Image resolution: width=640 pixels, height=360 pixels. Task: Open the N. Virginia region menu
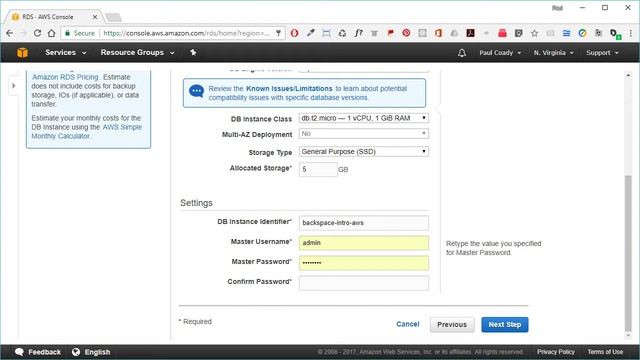[x=553, y=53]
